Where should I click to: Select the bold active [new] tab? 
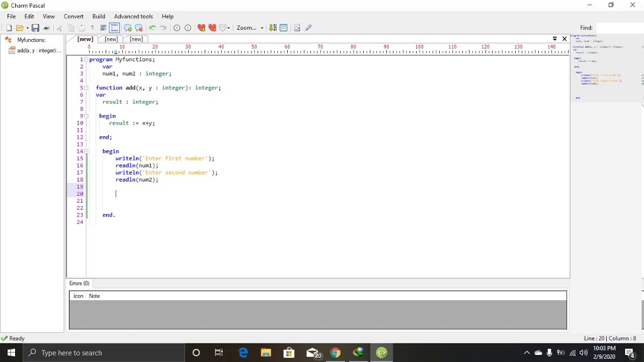point(85,39)
